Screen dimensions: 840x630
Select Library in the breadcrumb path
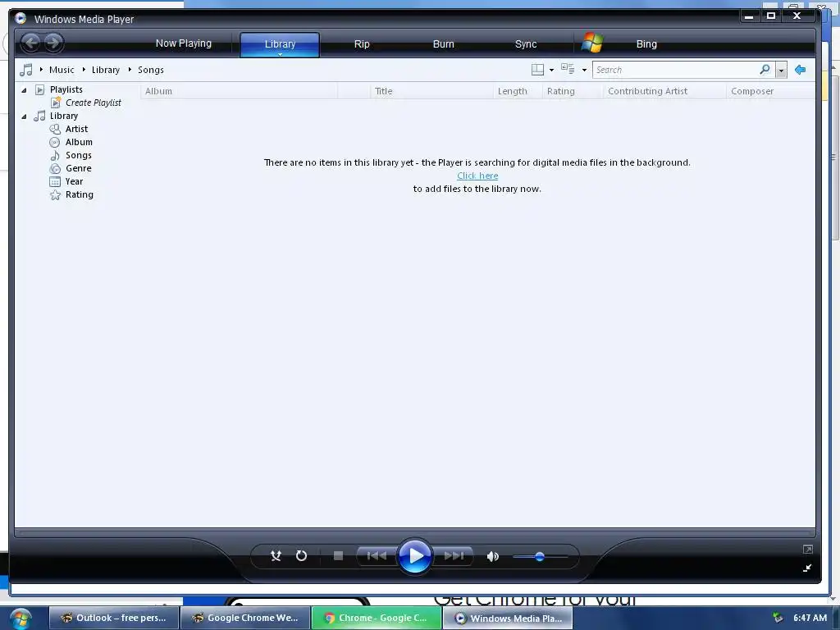(x=106, y=70)
